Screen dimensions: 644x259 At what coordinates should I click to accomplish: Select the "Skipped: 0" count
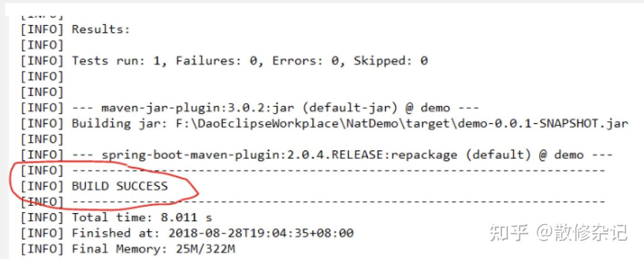(390, 61)
